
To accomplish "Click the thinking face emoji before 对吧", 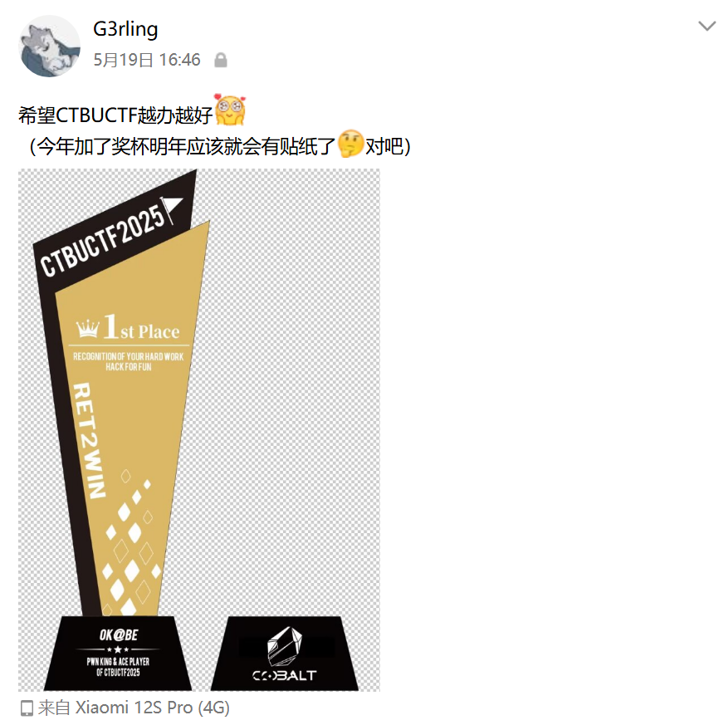I will [350, 144].
